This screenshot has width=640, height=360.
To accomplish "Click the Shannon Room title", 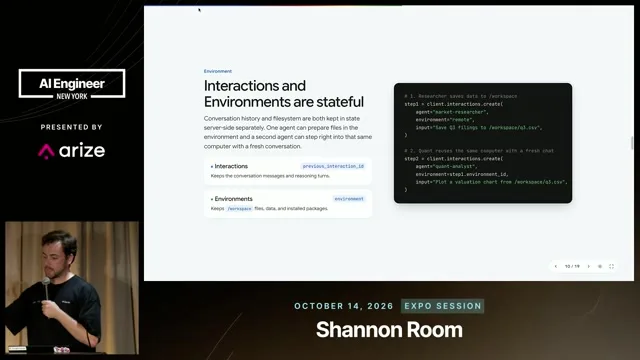I will [389, 330].
